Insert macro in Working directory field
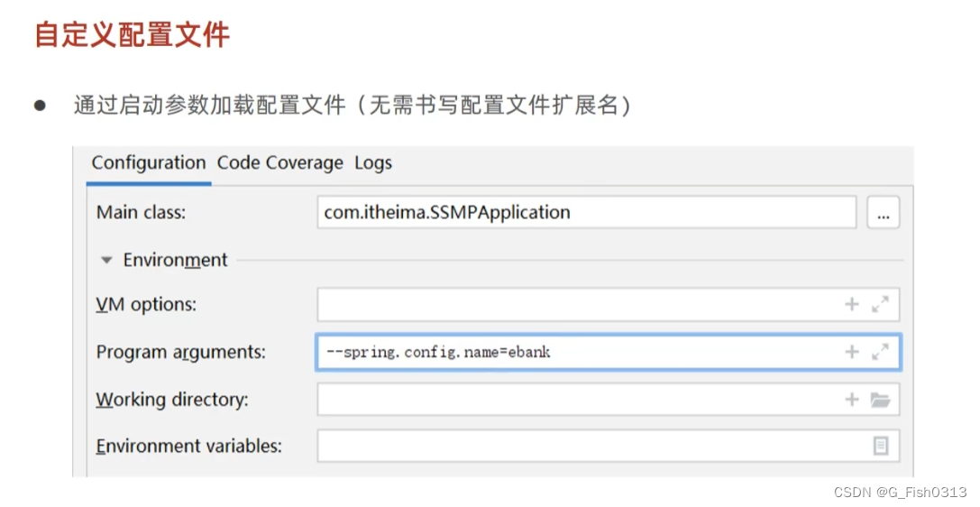Image resolution: width=980 pixels, height=507 pixels. pyautogui.click(x=851, y=400)
